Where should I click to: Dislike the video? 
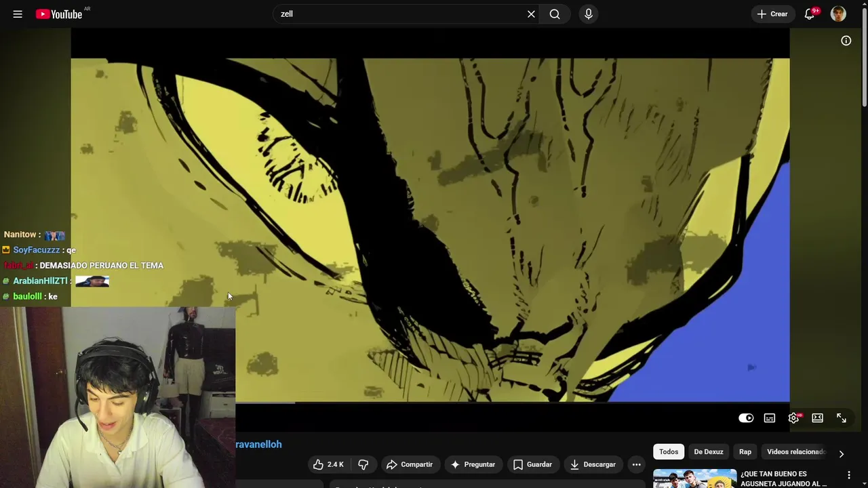[x=363, y=464]
